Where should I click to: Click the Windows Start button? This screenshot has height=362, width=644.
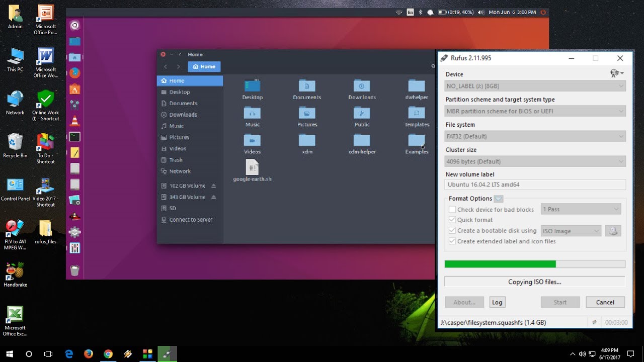tap(10, 354)
